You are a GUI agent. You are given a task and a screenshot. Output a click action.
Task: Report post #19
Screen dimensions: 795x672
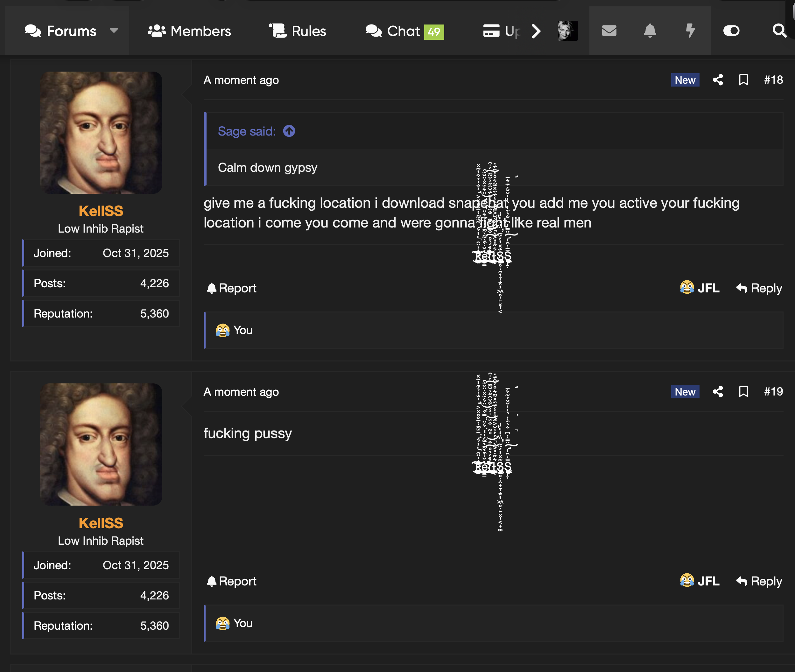(x=231, y=581)
